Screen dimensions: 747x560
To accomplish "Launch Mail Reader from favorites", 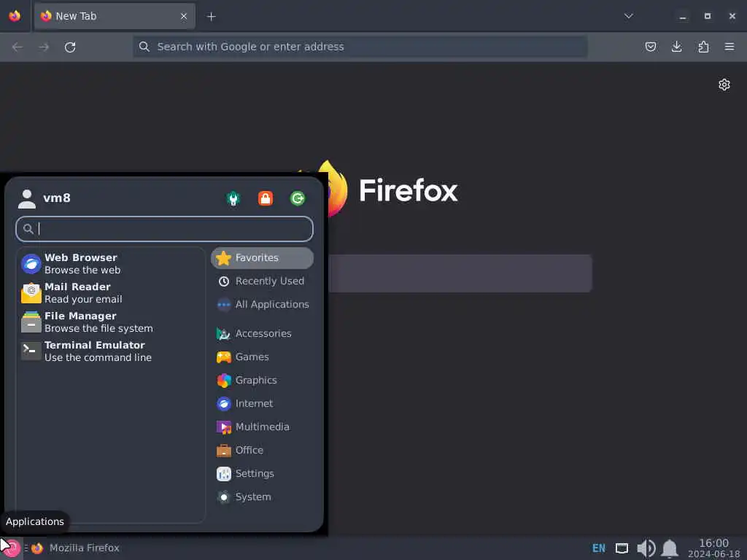I will point(112,292).
